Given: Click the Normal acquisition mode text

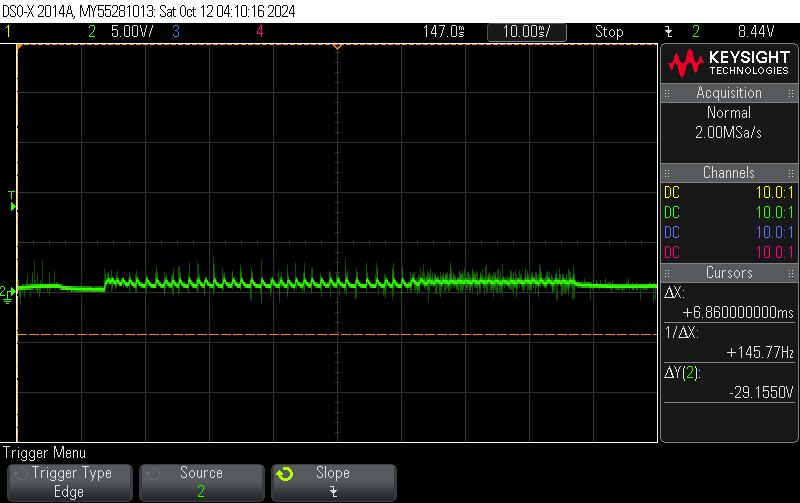Looking at the screenshot, I should [x=729, y=112].
